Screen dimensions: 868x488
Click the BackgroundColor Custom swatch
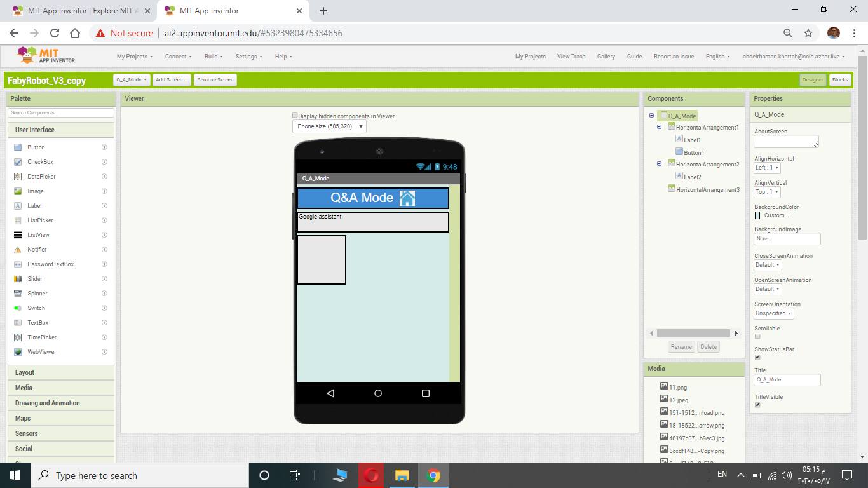(757, 215)
